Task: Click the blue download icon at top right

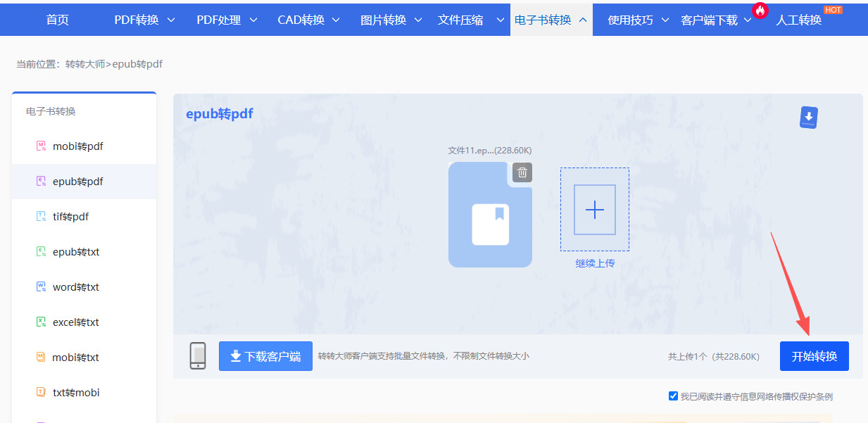Action: 809,118
